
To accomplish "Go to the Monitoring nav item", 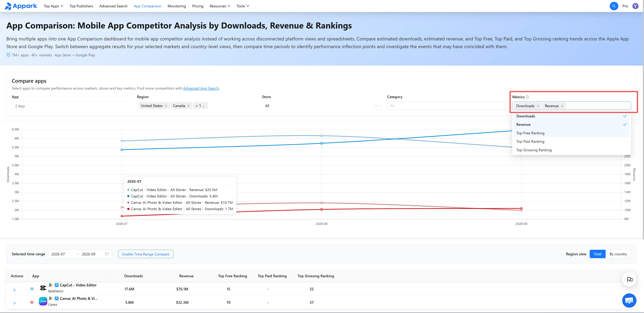I will click(176, 6).
